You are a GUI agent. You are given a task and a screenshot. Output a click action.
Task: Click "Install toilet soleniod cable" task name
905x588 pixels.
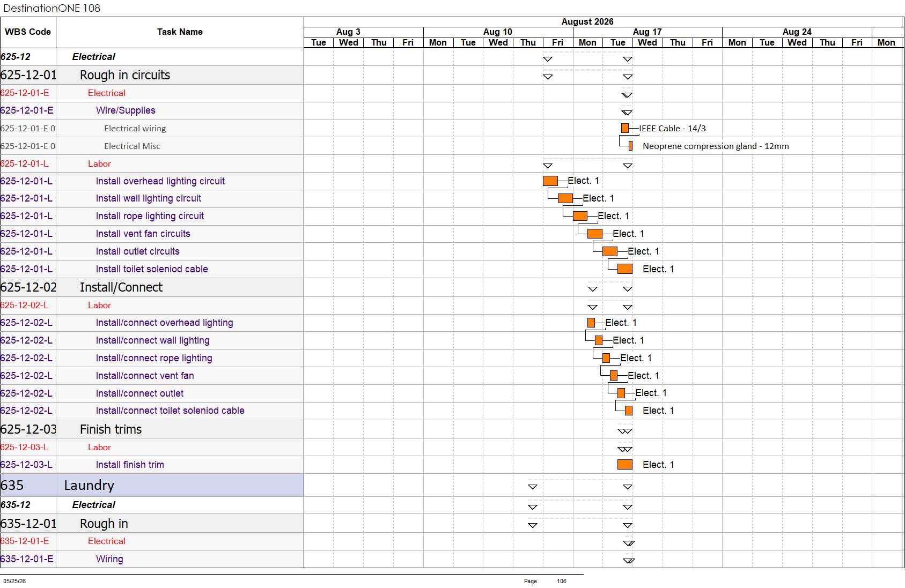(152, 269)
